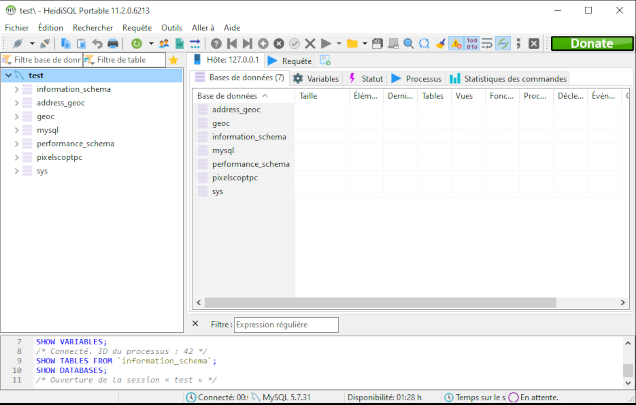Screen dimensions: 636x405
Task: Click the Undo arrow icon
Action: tap(97, 43)
